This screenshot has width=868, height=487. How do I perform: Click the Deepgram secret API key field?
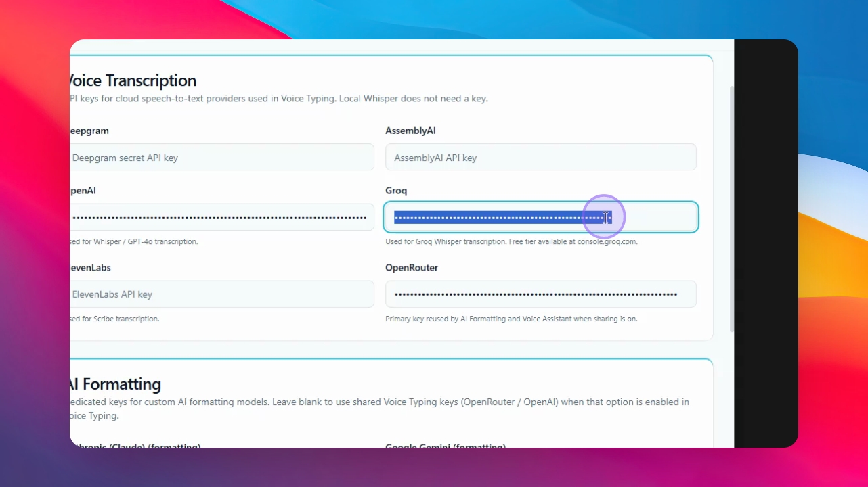(222, 157)
